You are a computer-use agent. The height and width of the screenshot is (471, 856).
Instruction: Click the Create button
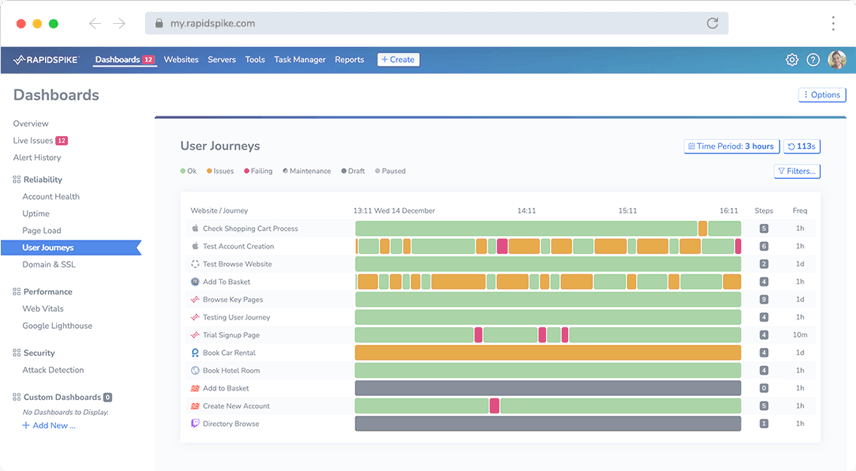tap(399, 59)
